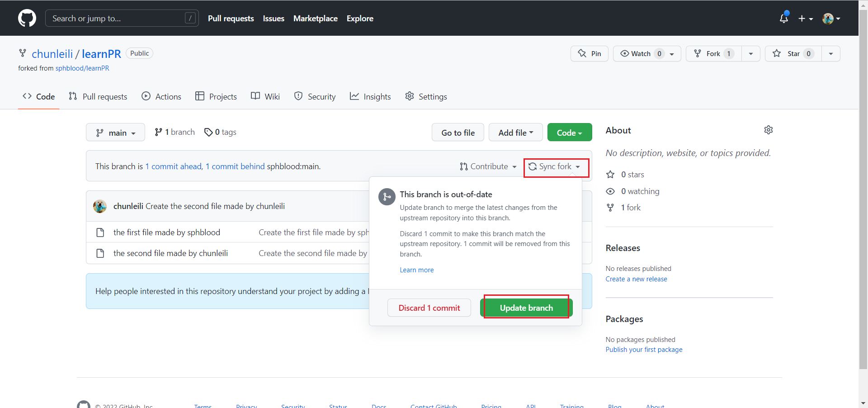
Task: Open the repository Settings tab
Action: 426,96
